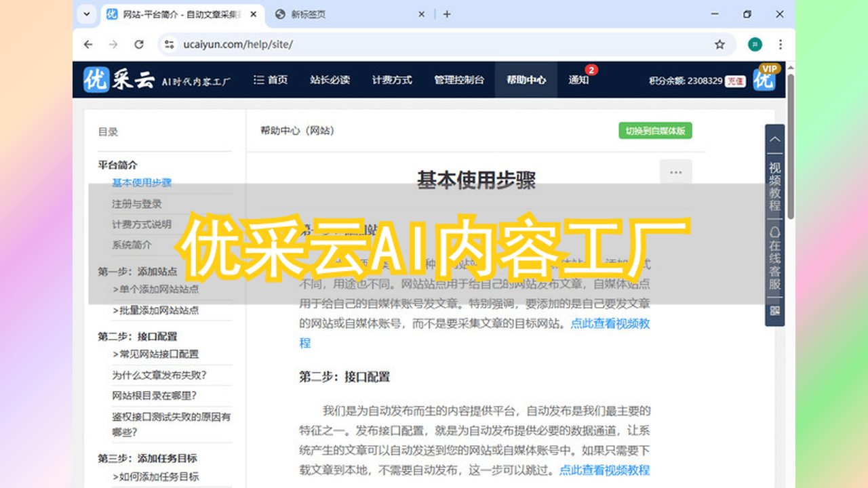
Task: Select 注册与登录 in the table of contents
Action: (137, 203)
